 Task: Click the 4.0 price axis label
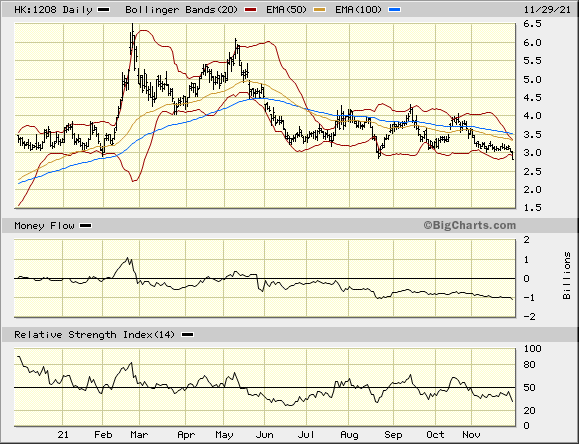[532, 116]
